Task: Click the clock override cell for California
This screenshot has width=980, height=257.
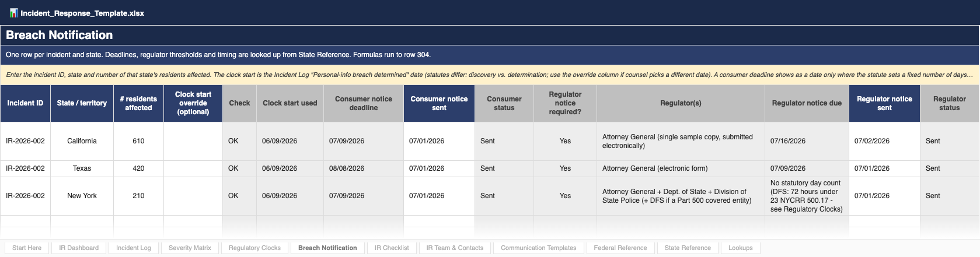Action: pos(193,141)
